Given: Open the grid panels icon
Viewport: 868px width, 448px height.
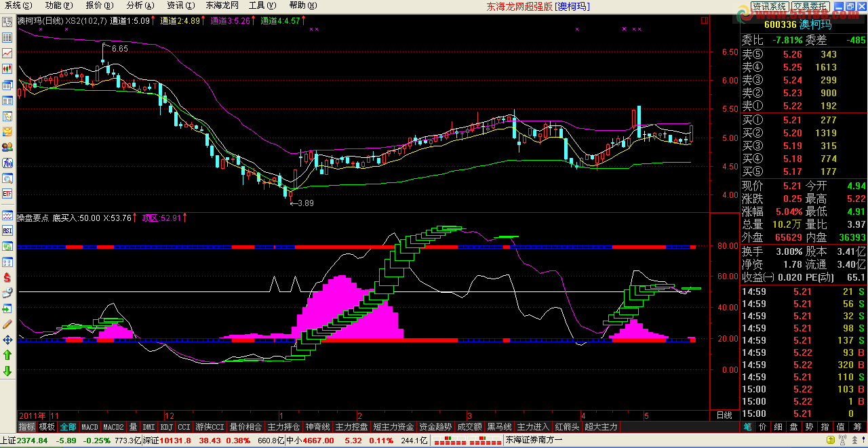Looking at the screenshot, I should pos(7,262).
